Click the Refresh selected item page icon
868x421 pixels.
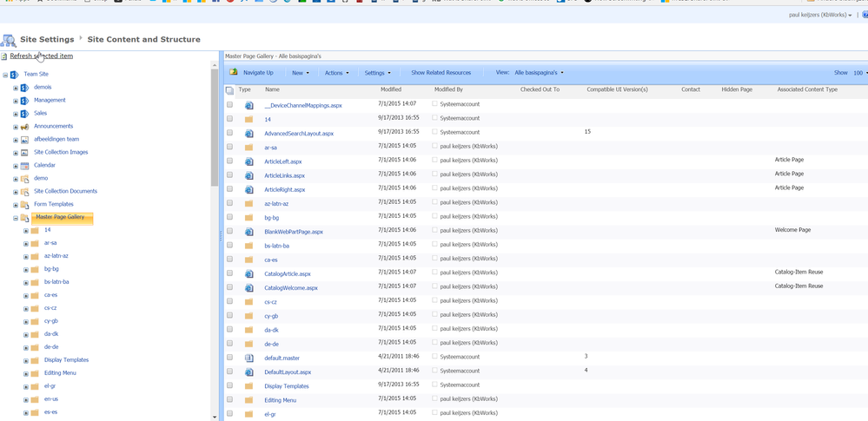click(4, 56)
